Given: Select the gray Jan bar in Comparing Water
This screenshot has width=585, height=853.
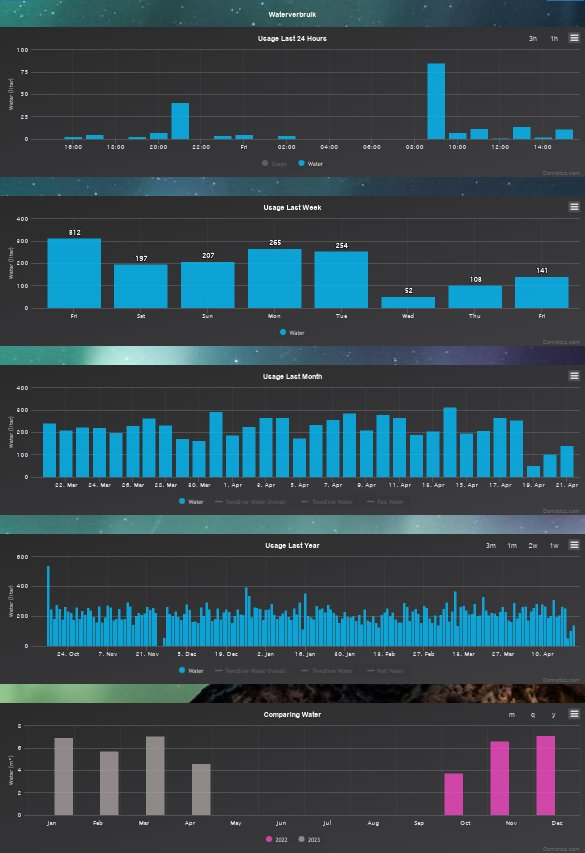Looking at the screenshot, I should pos(64,776).
